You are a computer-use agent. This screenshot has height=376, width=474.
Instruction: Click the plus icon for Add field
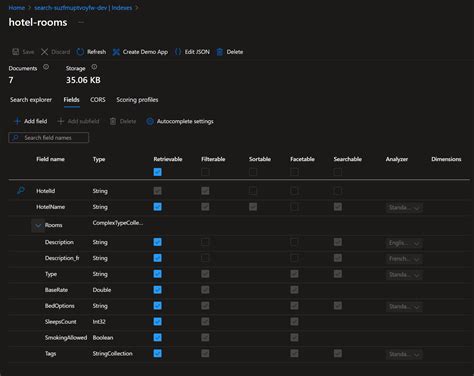click(17, 121)
